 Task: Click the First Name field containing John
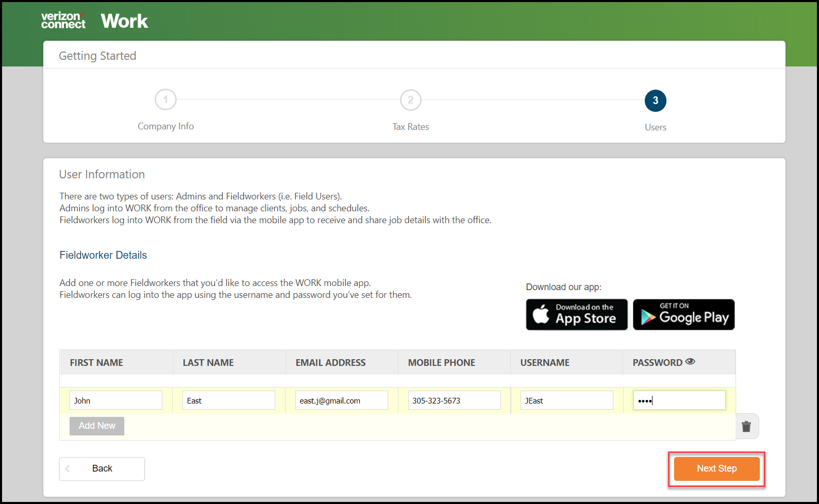[116, 400]
